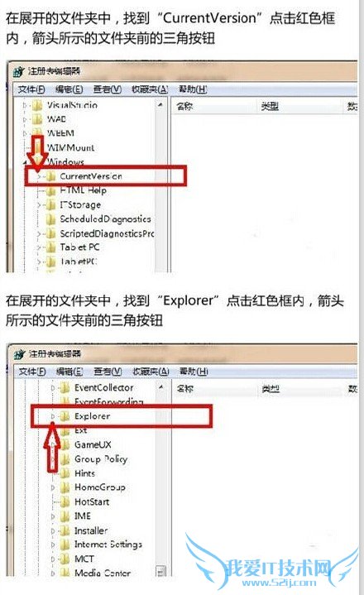Expand the CurrentVersion folder triangle
Screen dimensions: 364x595
pyautogui.click(x=39, y=176)
